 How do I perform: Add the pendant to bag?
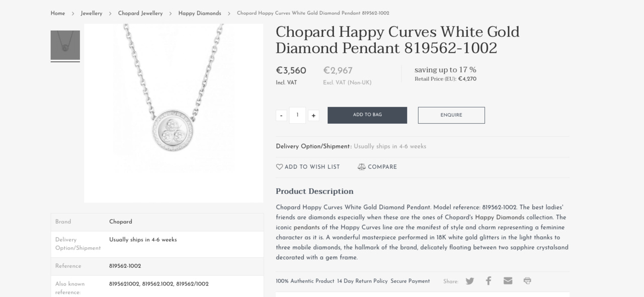367,115
